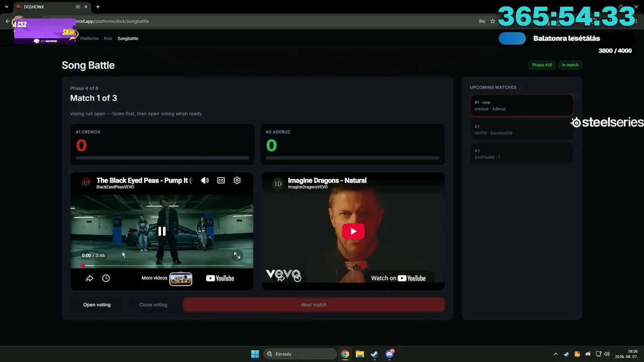The width and height of the screenshot is (644, 362).
Task: Share the Imagine Dragons video
Action: tap(281, 278)
